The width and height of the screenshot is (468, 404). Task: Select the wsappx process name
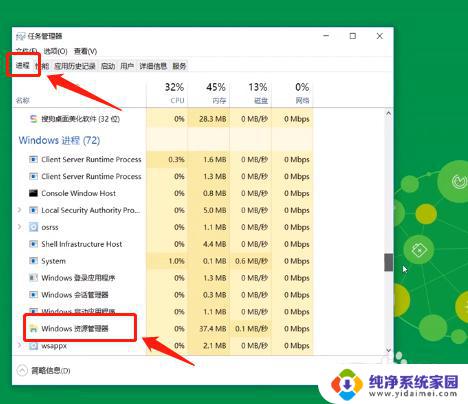coord(54,346)
